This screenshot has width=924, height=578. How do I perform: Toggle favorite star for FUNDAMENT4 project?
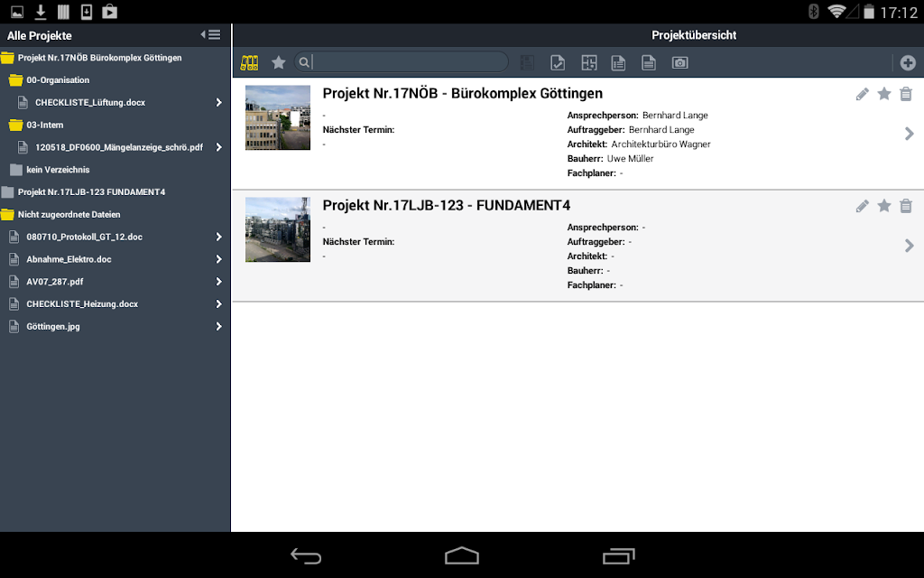884,206
